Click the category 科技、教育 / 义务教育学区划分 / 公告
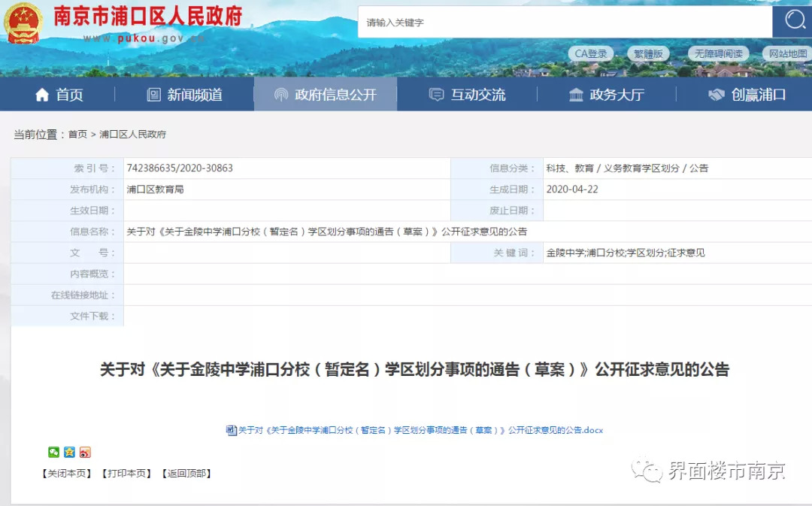The width and height of the screenshot is (812, 506). click(x=627, y=168)
